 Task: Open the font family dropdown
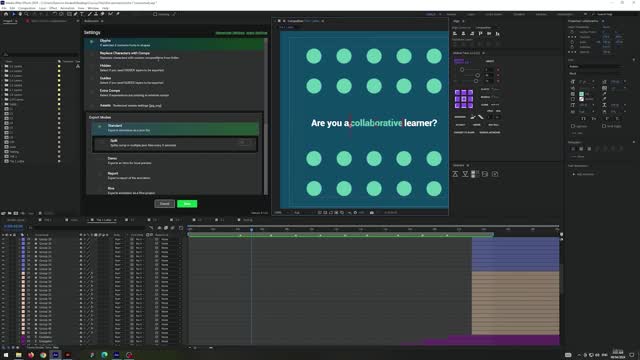(x=595, y=66)
